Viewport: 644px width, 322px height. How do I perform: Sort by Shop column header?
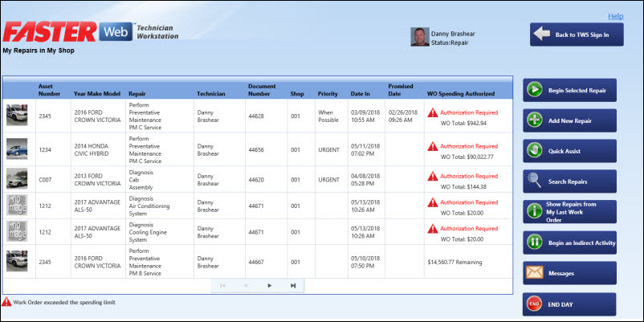[297, 94]
